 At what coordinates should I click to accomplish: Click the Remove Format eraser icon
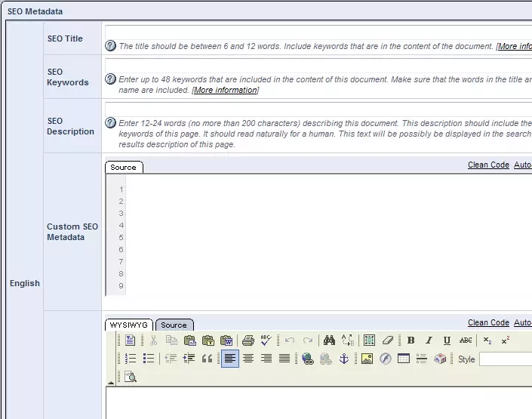(x=387, y=340)
